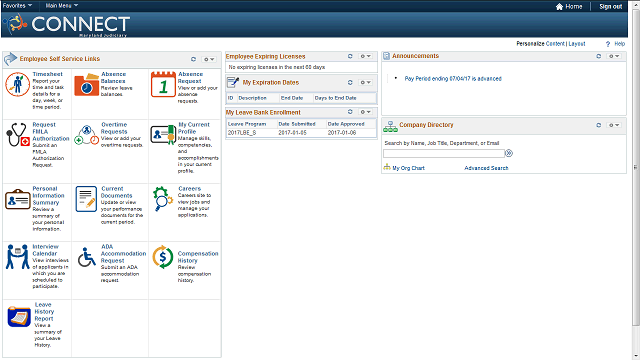Open the Interview Calendar text link
The height and width of the screenshot is (360, 640).
pos(45,250)
